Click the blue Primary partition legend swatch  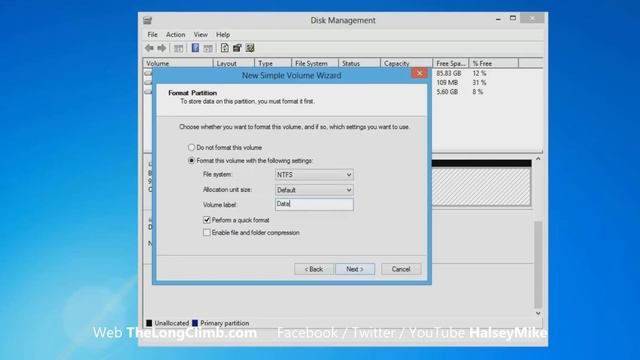(195, 323)
